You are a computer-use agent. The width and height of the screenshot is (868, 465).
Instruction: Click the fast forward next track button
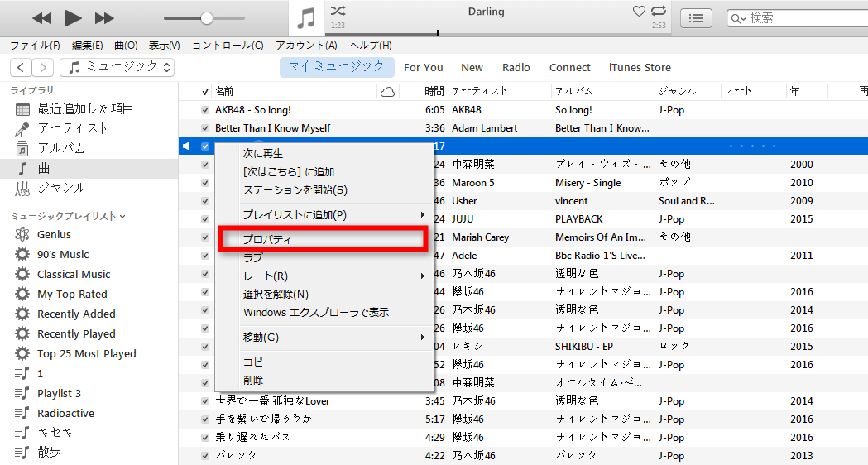pyautogui.click(x=104, y=18)
